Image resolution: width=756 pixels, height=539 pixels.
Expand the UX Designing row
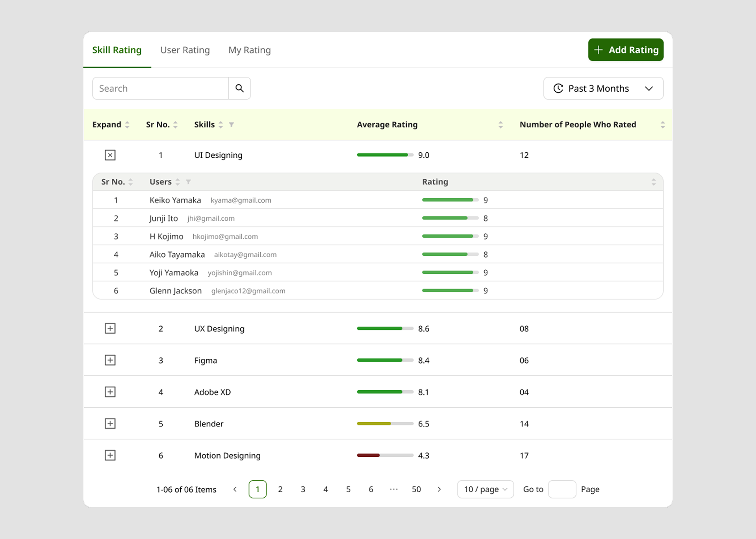coord(110,329)
